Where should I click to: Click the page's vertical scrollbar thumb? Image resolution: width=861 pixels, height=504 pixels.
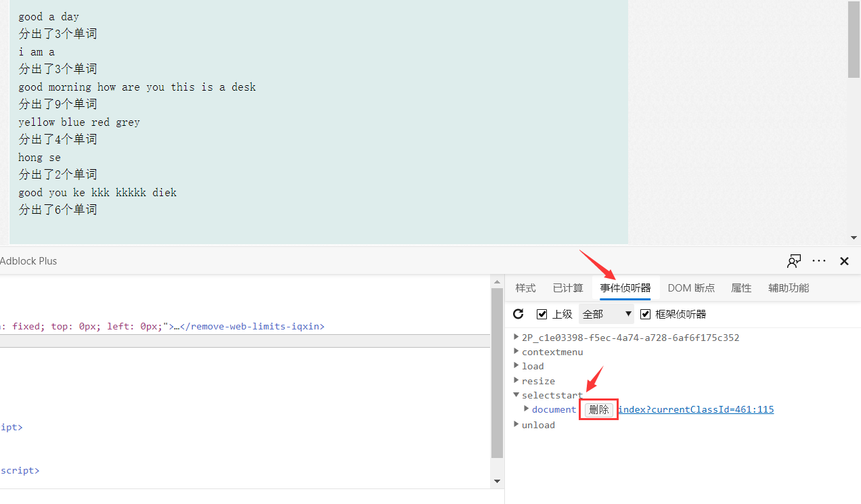point(854,39)
